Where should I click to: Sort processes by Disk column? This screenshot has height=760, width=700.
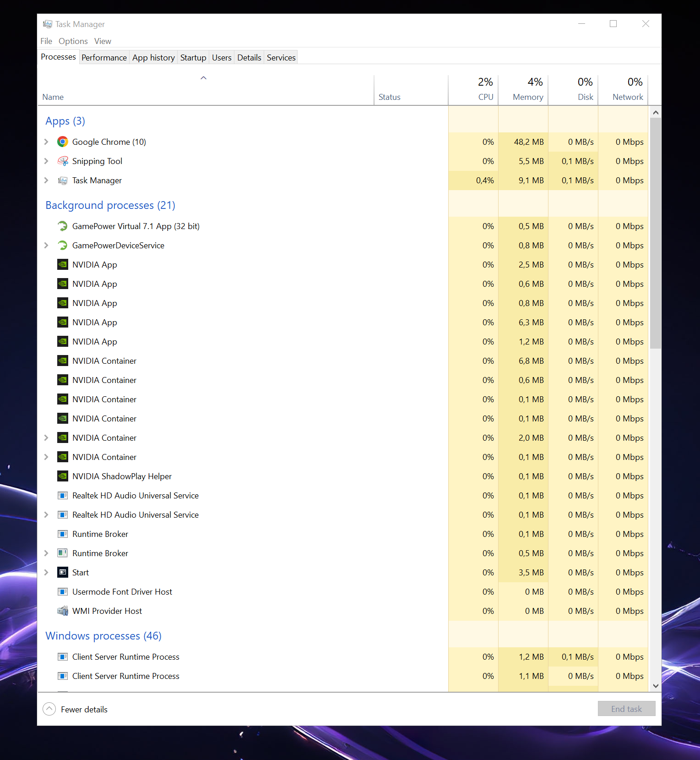pyautogui.click(x=573, y=90)
